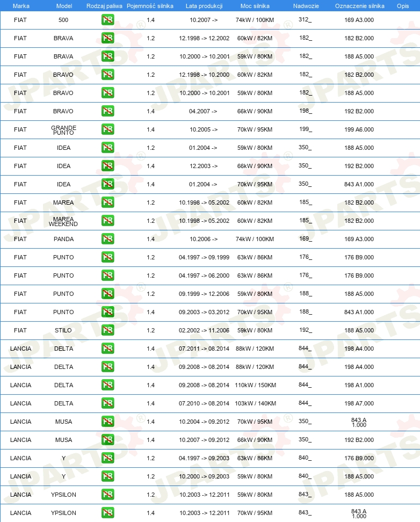Viewport: 420px width, 522px height.
Task: Select the date range '04.1997 -> 09.2003'
Action: [x=204, y=458]
